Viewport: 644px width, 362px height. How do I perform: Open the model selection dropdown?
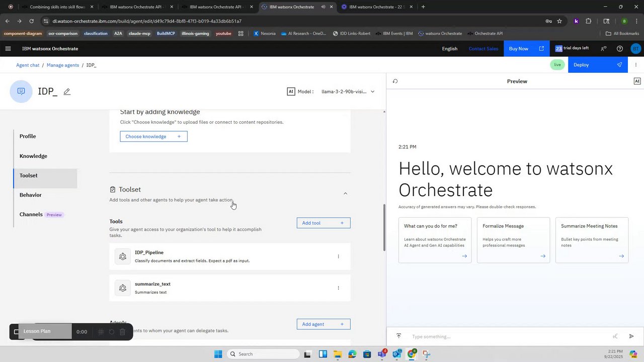348,92
